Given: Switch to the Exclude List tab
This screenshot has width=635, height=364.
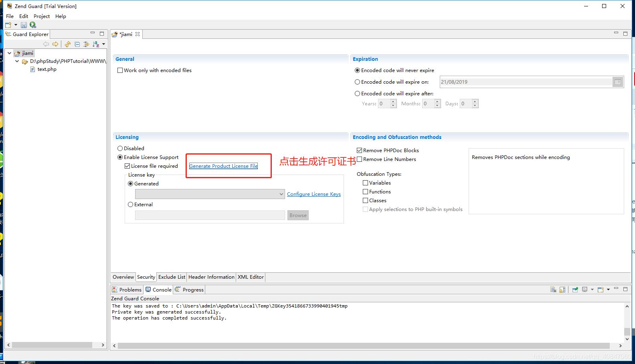Looking at the screenshot, I should click(172, 277).
